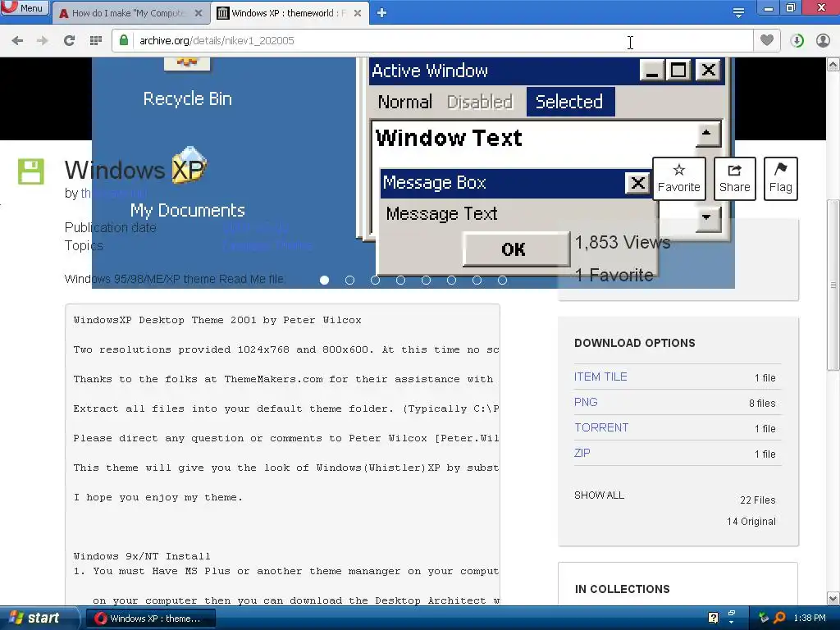840x630 pixels.
Task: Open the PNG download link
Action: 586,402
